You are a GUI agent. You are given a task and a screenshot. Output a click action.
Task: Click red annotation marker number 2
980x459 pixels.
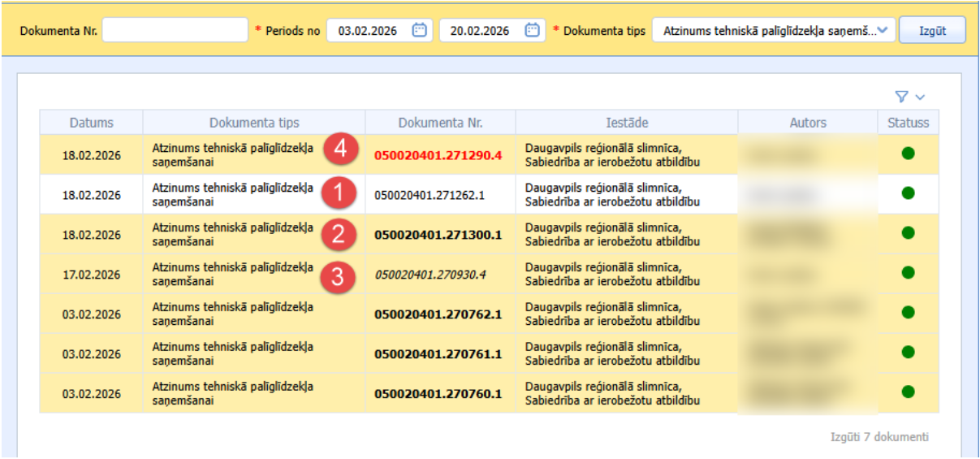point(339,234)
